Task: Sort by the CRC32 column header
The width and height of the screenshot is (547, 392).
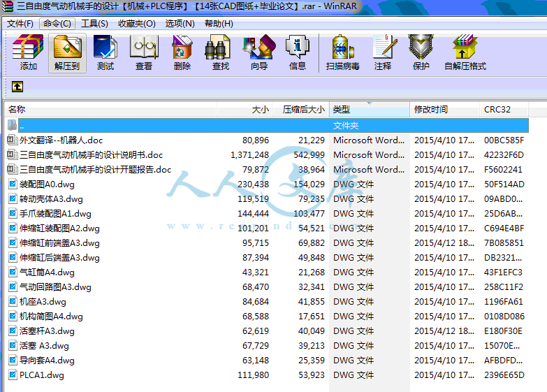Action: [504, 110]
